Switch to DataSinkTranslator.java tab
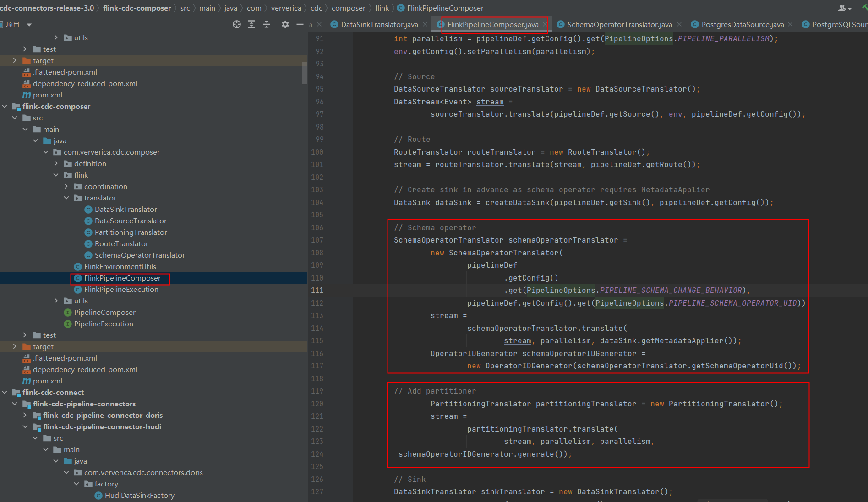This screenshot has width=868, height=502. pos(379,24)
